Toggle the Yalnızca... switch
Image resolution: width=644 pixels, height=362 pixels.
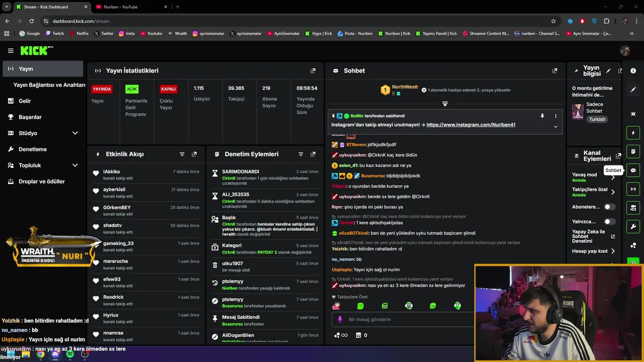609,221
